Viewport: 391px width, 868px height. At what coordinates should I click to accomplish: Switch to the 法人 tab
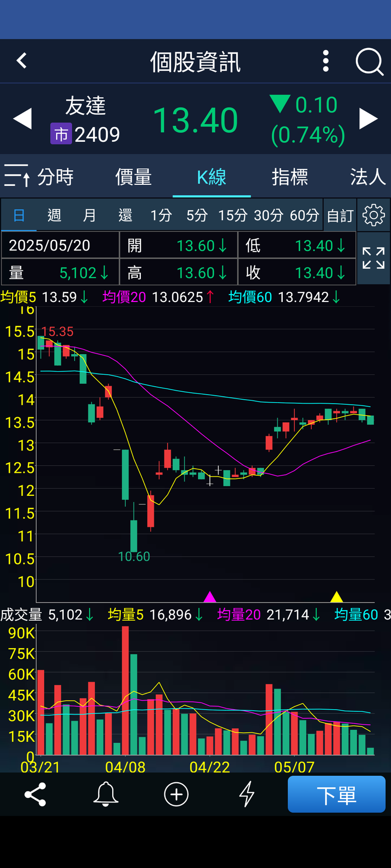pos(368,177)
